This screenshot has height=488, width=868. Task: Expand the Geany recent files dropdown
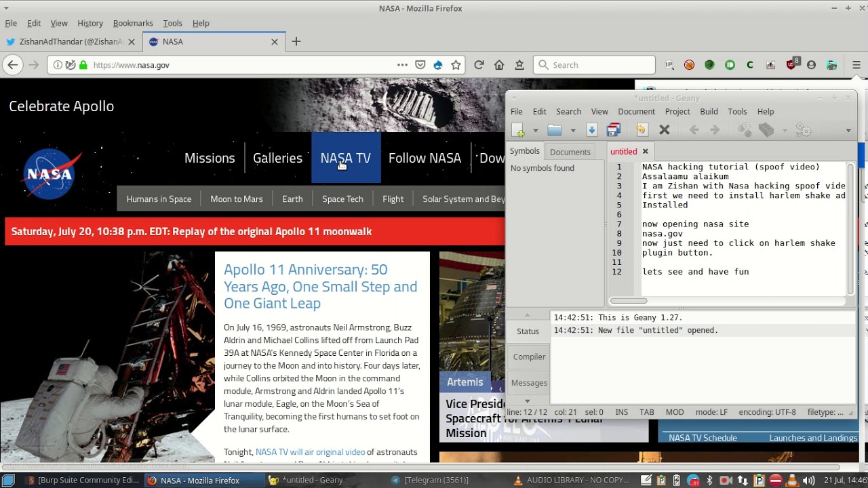(572, 130)
